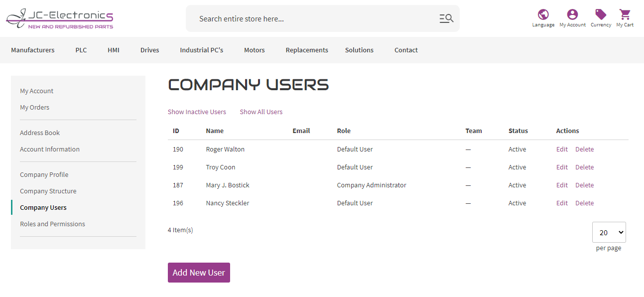Open Company Structure in the sidebar
The height and width of the screenshot is (297, 644).
coord(48,191)
